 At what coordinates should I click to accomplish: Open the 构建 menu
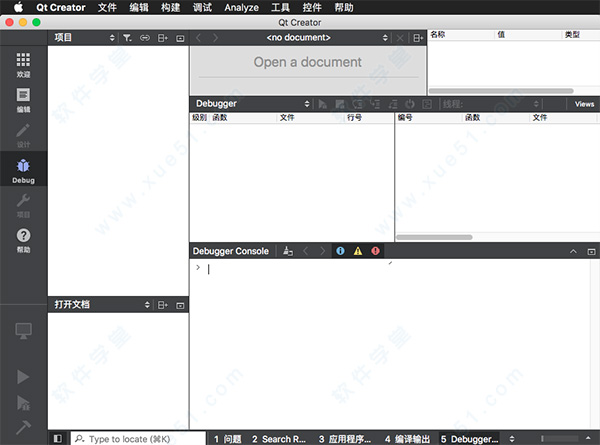tap(170, 7)
